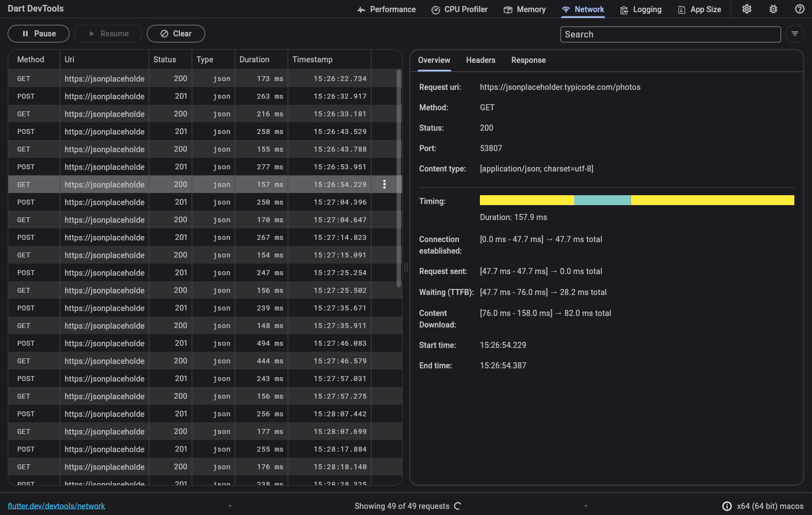812x515 pixels.
Task: Open the overflow menu on the selected request
Action: pos(384,184)
